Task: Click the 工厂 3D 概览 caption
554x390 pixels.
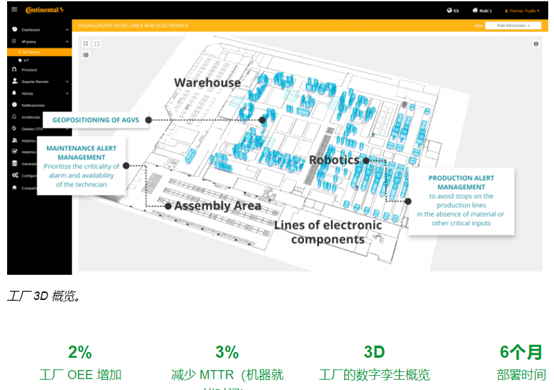Action: pyautogui.click(x=44, y=296)
